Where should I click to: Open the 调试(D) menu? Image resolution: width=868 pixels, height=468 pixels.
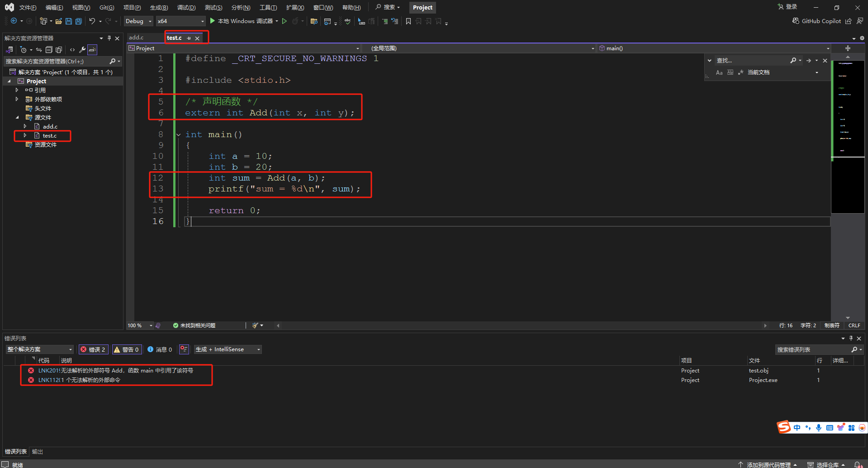coord(186,7)
